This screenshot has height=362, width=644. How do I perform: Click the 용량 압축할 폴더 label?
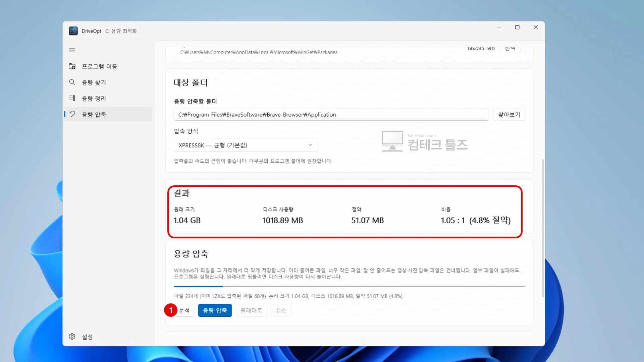195,102
